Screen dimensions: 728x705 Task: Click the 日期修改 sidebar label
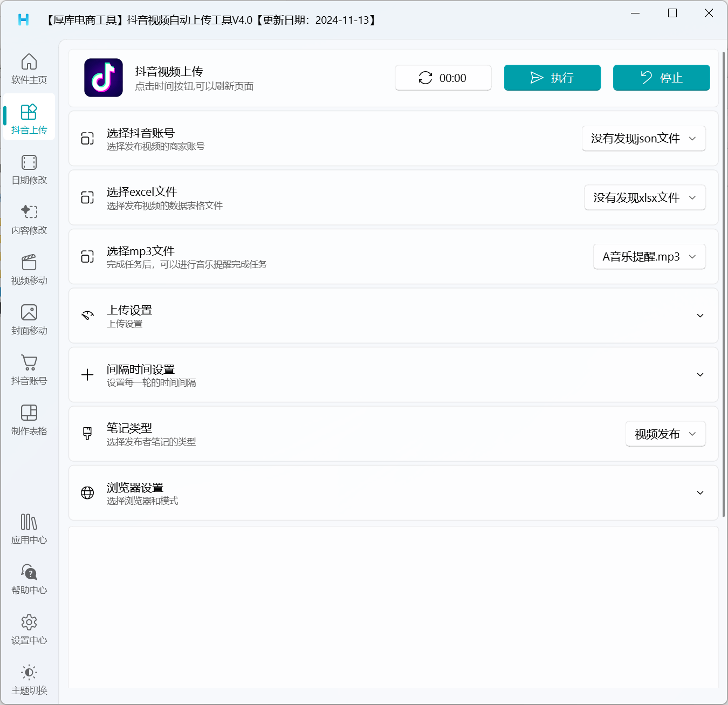coord(29,180)
